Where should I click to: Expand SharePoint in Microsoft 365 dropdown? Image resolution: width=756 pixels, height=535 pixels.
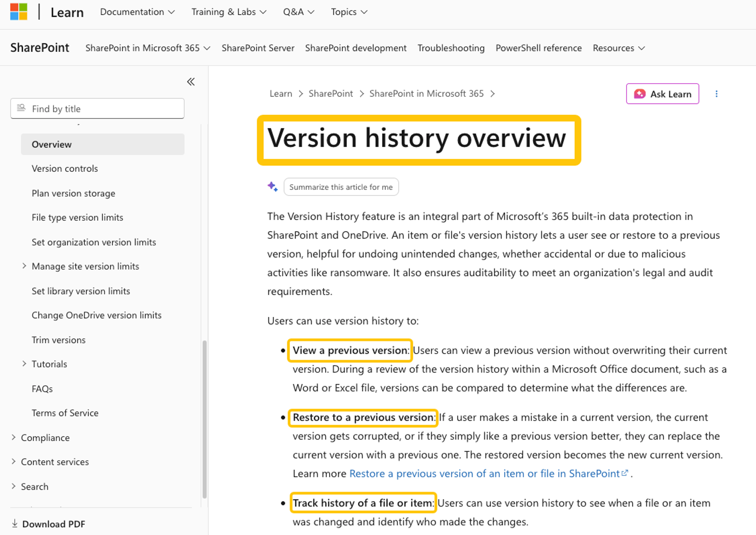(148, 48)
